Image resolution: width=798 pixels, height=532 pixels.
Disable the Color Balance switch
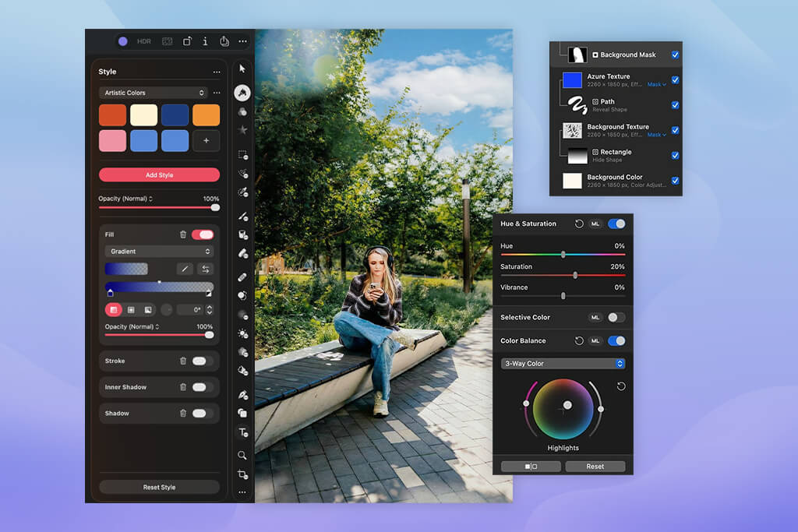616,340
